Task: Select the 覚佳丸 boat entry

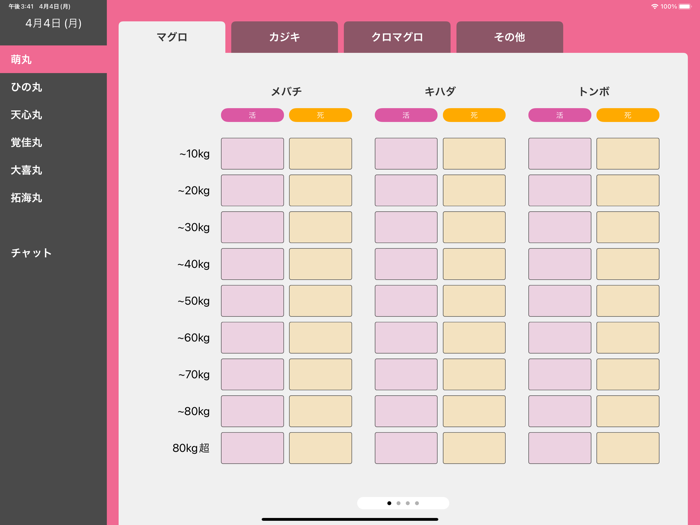Action: click(x=54, y=142)
